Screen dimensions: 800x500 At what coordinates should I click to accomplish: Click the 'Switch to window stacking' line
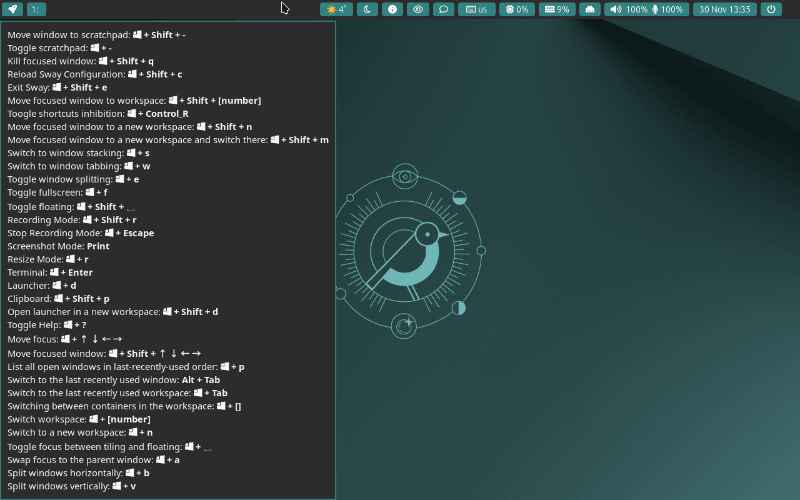79,153
